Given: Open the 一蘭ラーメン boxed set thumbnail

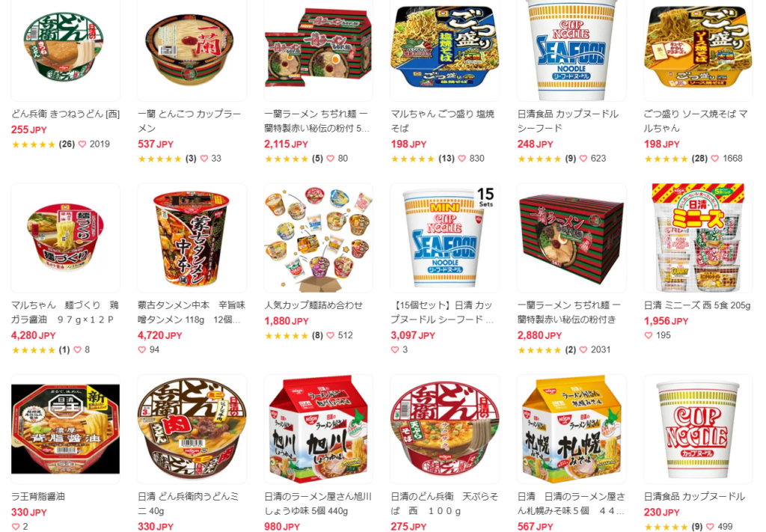Looking at the screenshot, I should (572, 238).
